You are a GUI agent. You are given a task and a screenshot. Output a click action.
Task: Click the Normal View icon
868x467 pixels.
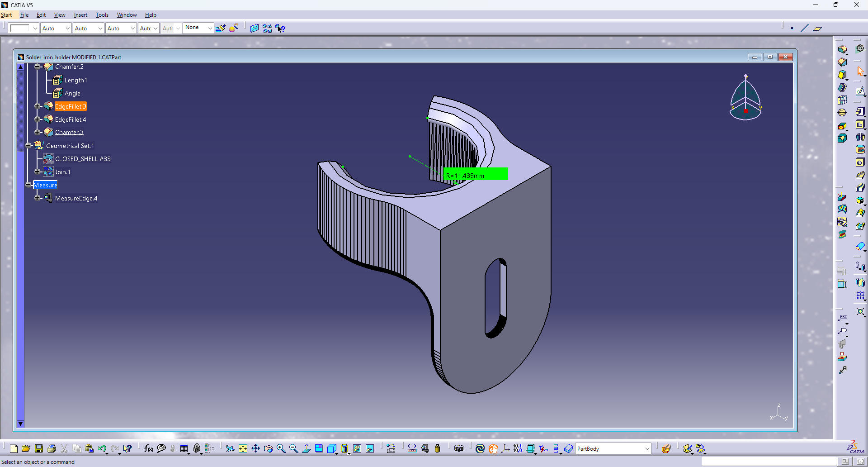pos(306,448)
